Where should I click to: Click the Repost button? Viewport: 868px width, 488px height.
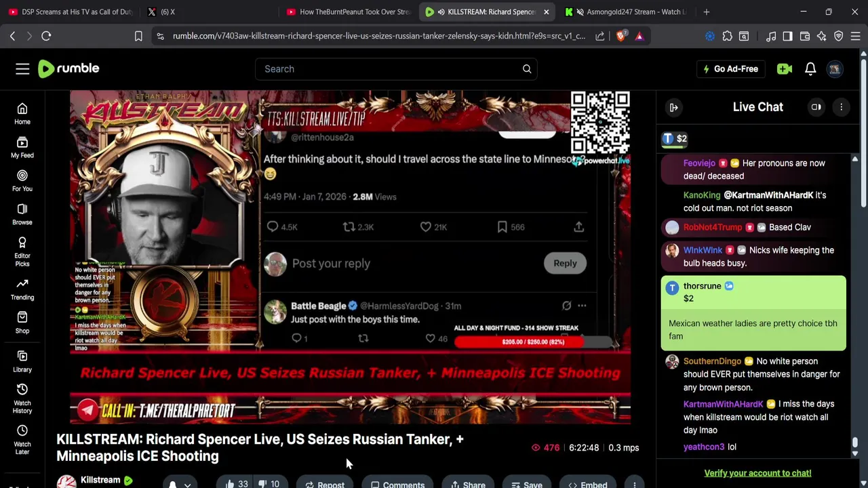(x=325, y=483)
